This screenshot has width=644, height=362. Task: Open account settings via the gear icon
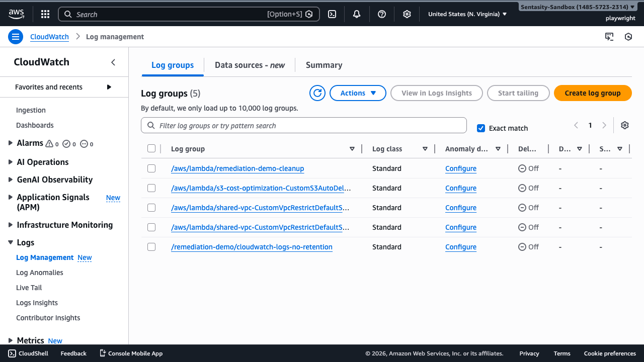pos(407,14)
